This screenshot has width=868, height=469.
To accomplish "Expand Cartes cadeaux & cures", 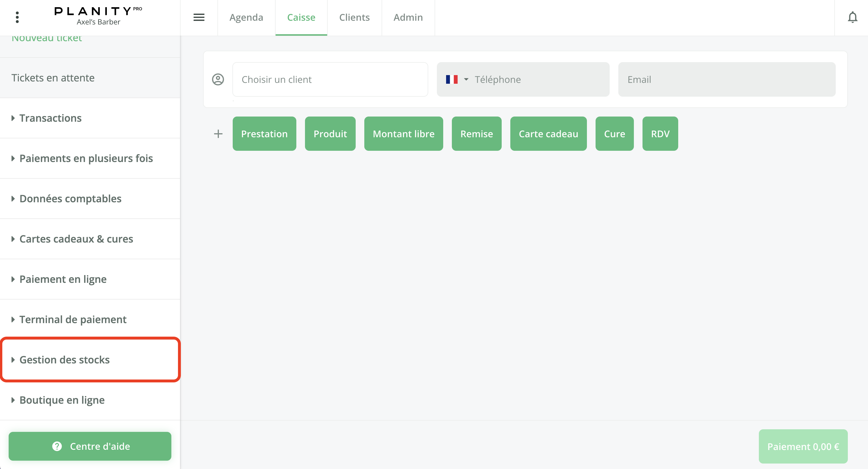I will click(76, 239).
